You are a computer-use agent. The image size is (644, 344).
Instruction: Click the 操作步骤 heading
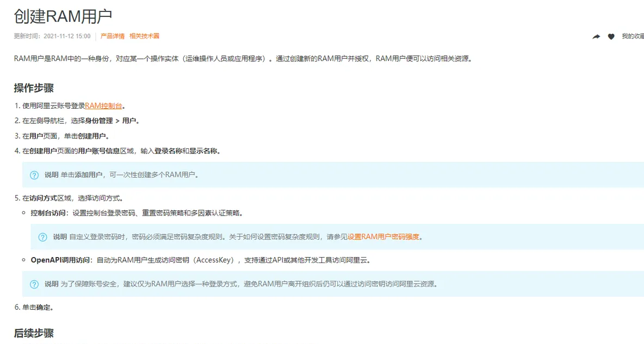pos(34,88)
